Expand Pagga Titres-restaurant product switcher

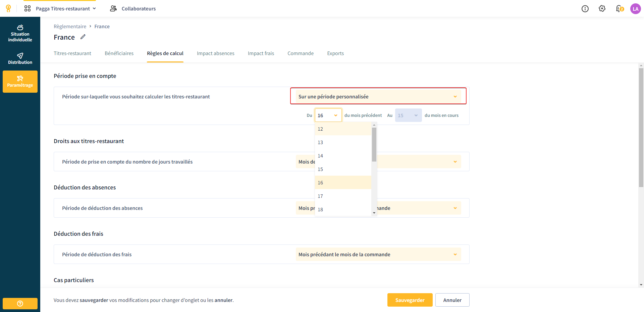pos(66,8)
